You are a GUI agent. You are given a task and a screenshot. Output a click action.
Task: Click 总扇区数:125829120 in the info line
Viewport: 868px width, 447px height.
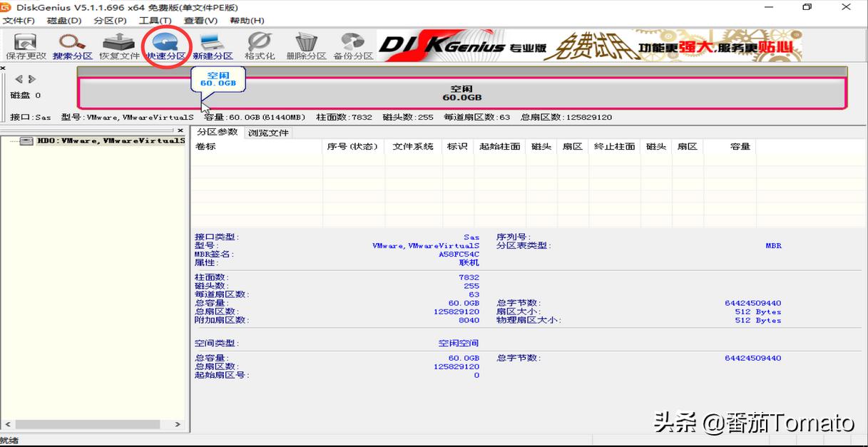tap(566, 117)
